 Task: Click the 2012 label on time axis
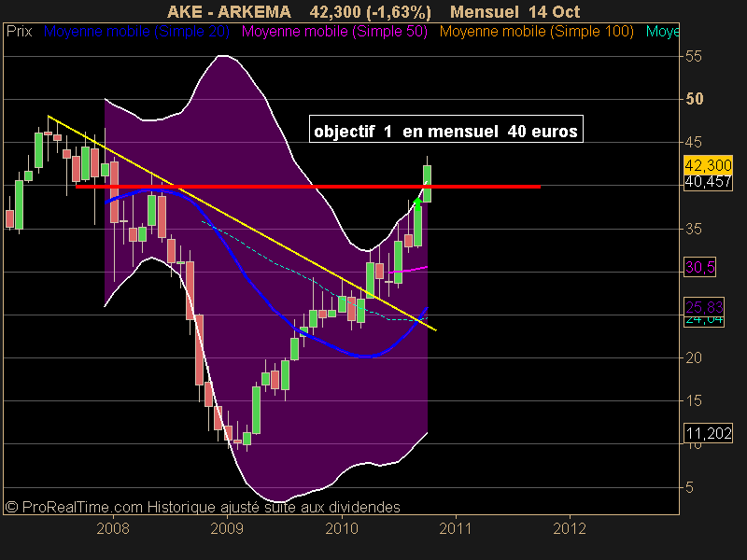point(570,528)
